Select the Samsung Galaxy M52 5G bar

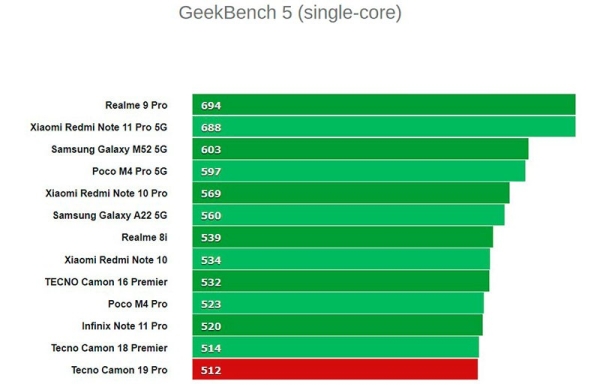[x=360, y=149]
